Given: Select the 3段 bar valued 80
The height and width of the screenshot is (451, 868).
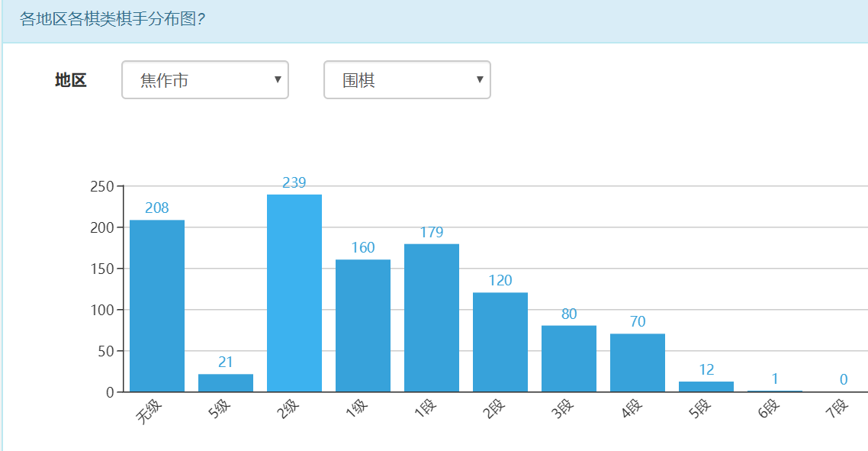Looking at the screenshot, I should [569, 359].
